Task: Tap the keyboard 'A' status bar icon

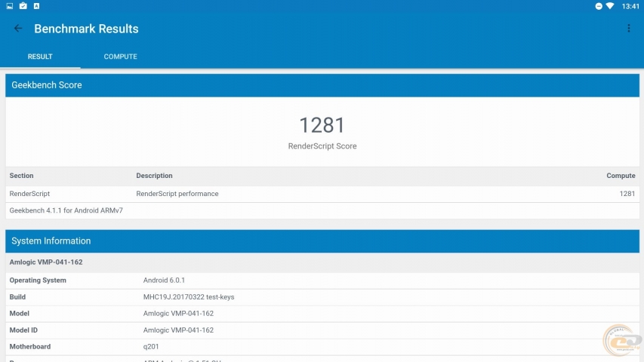Action: tap(36, 6)
